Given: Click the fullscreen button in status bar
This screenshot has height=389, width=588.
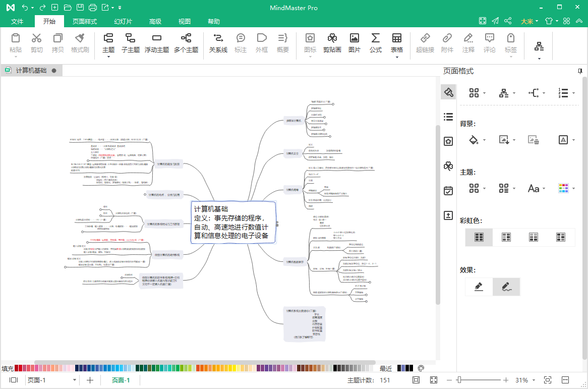Looking at the screenshot, I should click(434, 380).
